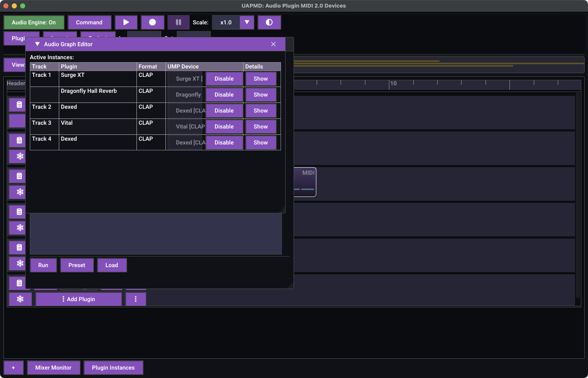The width and height of the screenshot is (588, 378).
Task: Click the snowflake icon beside Add Plugin
Action: click(20, 299)
